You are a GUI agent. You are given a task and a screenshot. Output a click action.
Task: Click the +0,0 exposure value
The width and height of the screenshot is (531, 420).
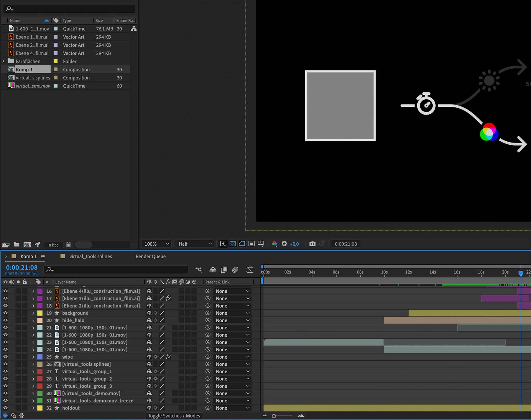294,244
